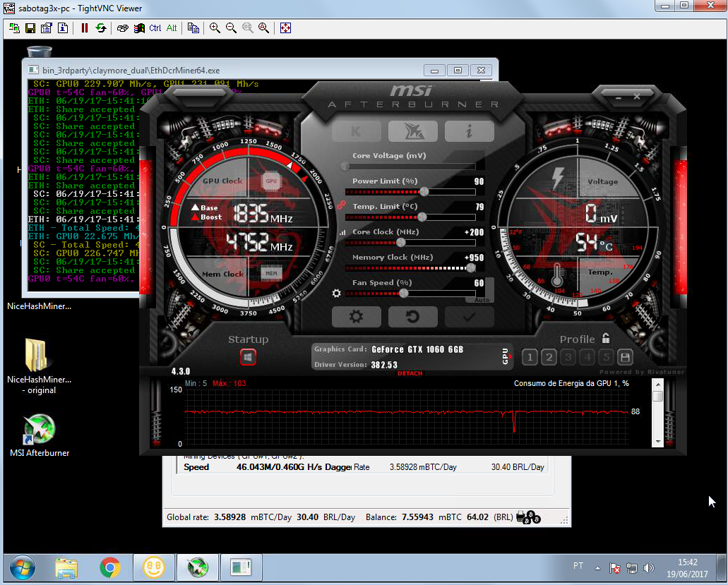Open the GPU selector next to graphics card info
The width and height of the screenshot is (728, 585).
point(507,356)
